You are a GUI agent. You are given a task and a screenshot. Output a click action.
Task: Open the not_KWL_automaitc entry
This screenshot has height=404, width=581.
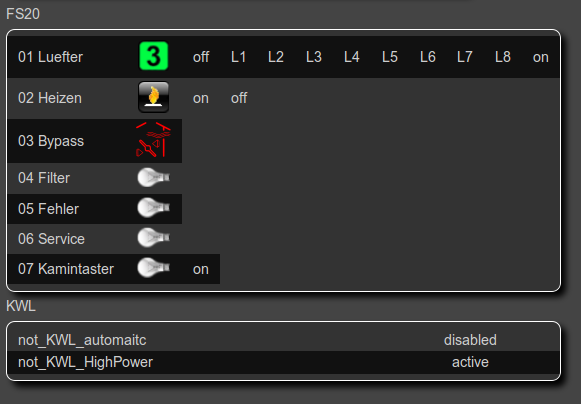(x=82, y=340)
